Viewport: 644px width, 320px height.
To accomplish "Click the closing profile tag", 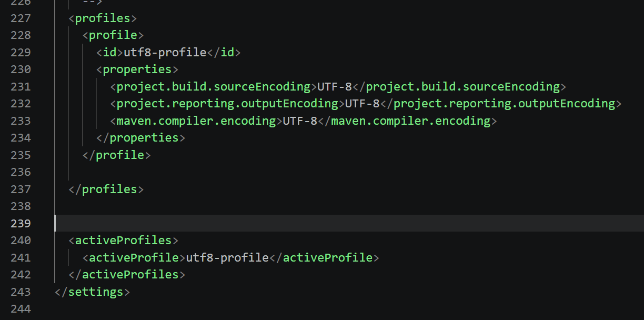I will click(x=117, y=155).
